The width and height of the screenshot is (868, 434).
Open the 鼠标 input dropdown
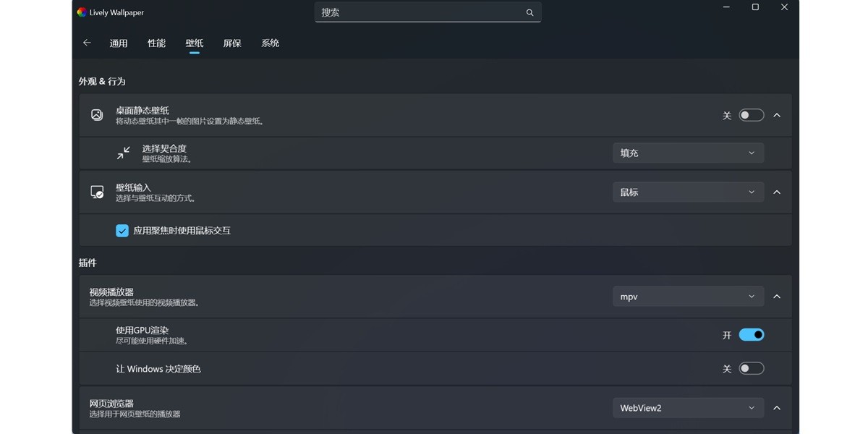point(687,192)
